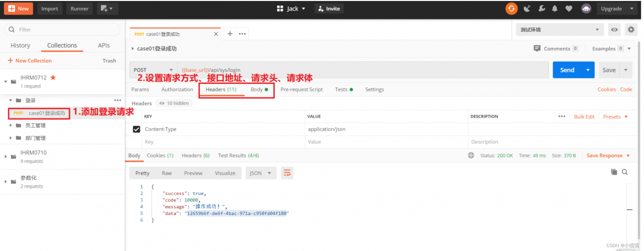Open the Trash link
This screenshot has height=251, width=644.
tap(109, 61)
